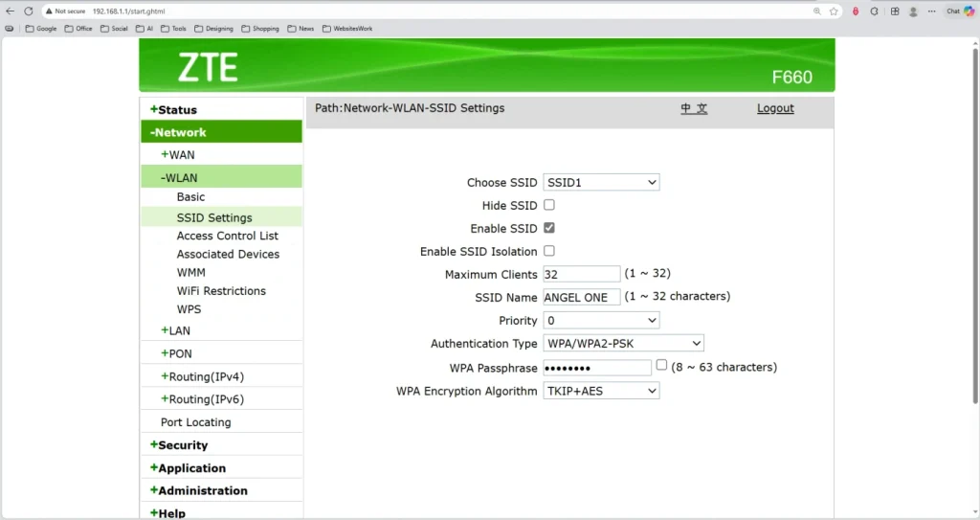Open the Designing bookmarks folder
Viewport: 980px width, 520px height.
pyautogui.click(x=213, y=29)
